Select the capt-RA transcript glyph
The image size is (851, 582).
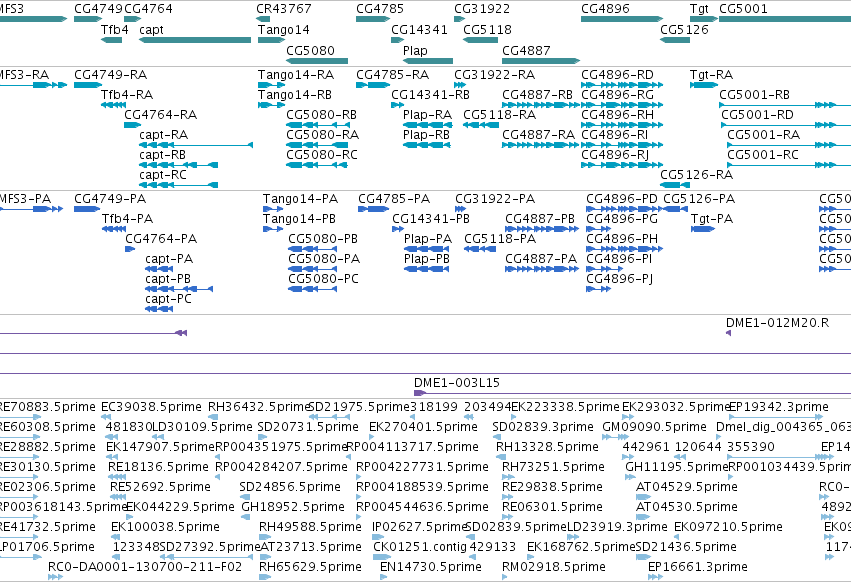pos(196,145)
